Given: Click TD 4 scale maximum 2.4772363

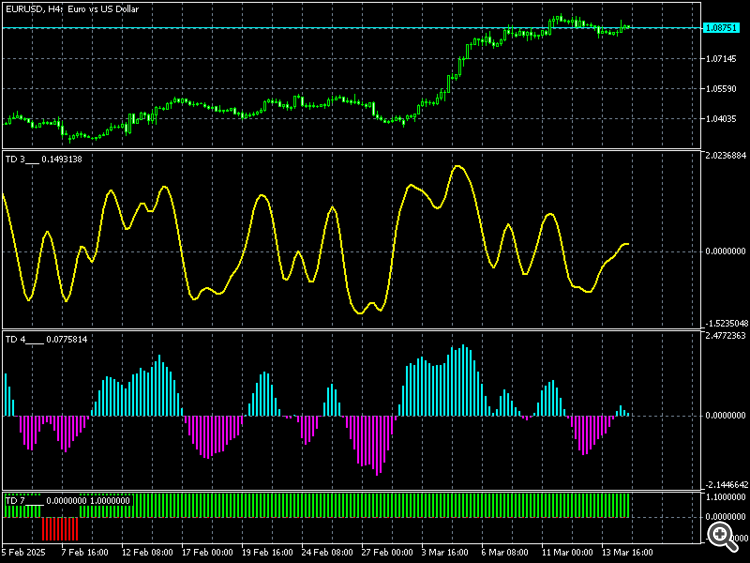Looking at the screenshot, I should pyautogui.click(x=726, y=336).
